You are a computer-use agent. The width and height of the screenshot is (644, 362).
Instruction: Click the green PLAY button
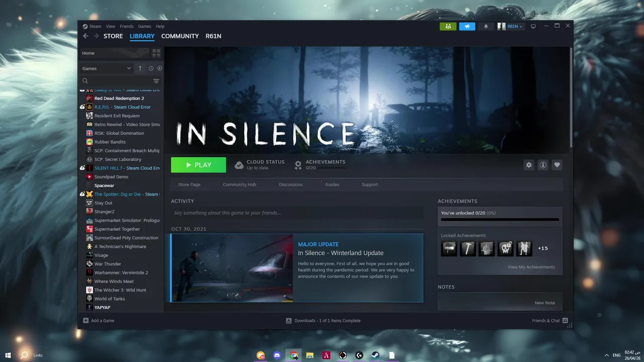(199, 165)
